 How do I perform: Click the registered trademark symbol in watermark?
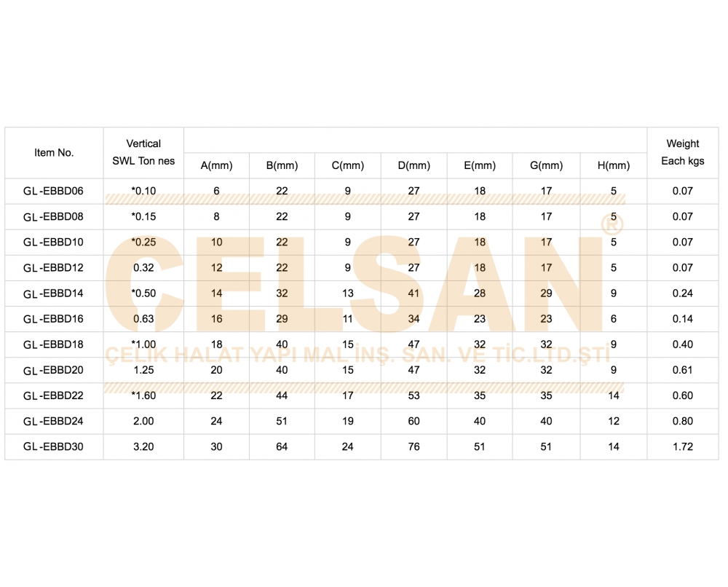pos(612,225)
